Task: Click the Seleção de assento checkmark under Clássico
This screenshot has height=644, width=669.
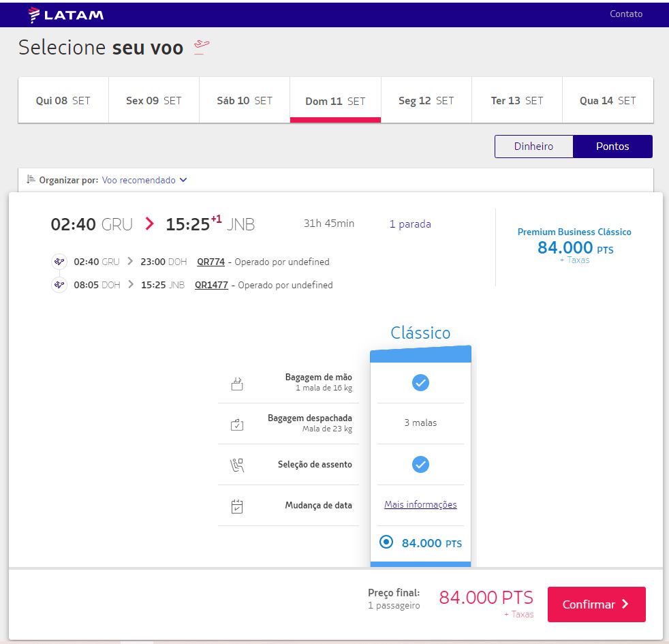Action: click(x=420, y=464)
